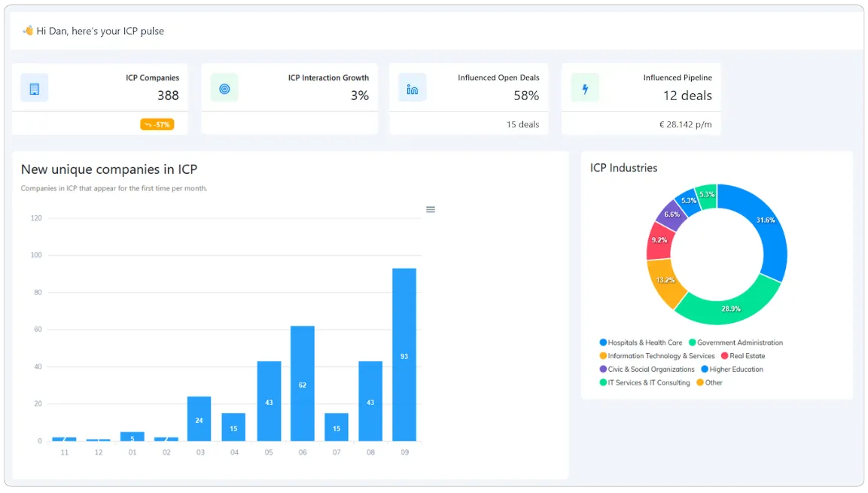Click the bar for month 03 showing 24
This screenshot has height=493, width=868.
point(199,418)
